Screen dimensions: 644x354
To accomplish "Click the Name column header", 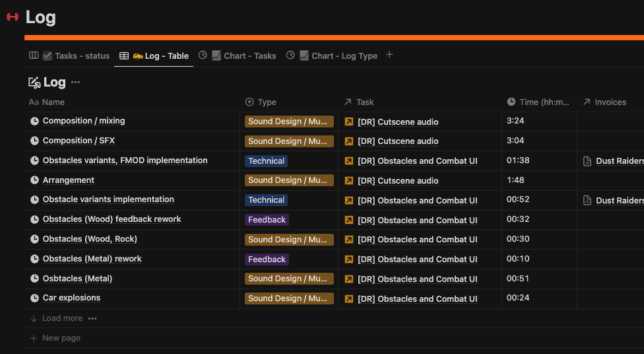I will click(46, 102).
